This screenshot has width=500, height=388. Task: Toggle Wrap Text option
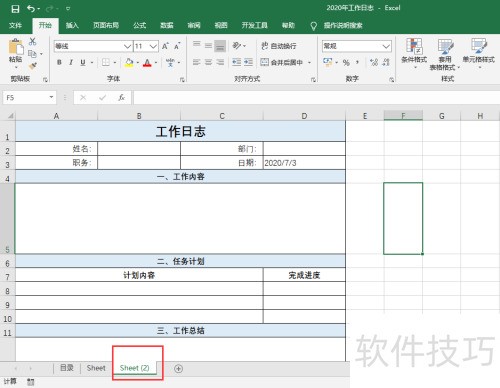[x=279, y=46]
